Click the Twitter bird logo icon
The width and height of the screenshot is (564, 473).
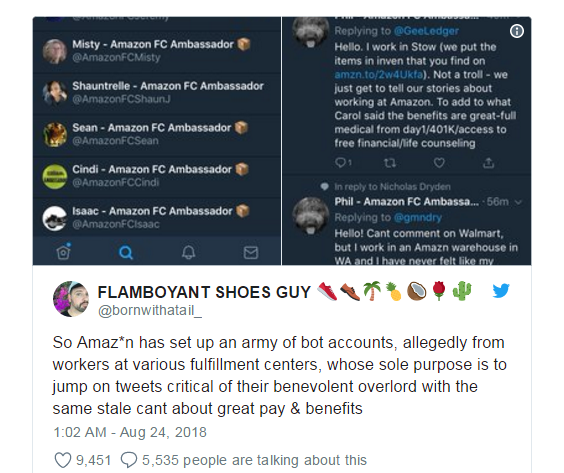click(x=501, y=291)
